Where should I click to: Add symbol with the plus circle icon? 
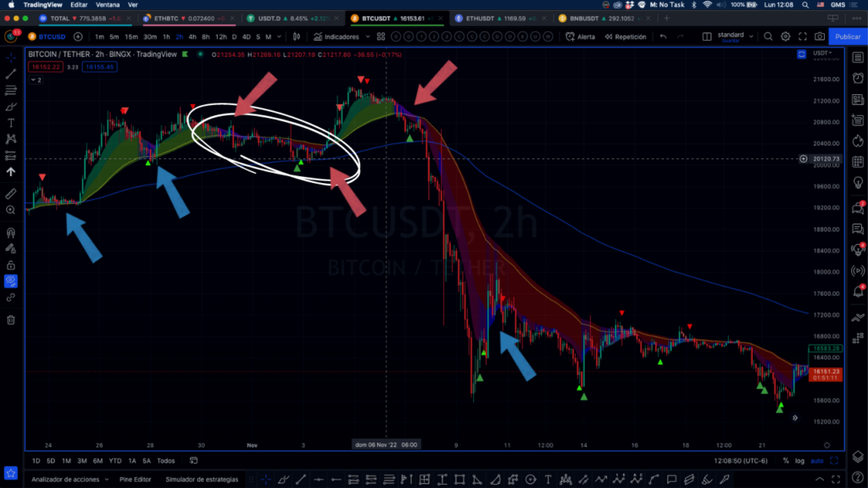(78, 36)
